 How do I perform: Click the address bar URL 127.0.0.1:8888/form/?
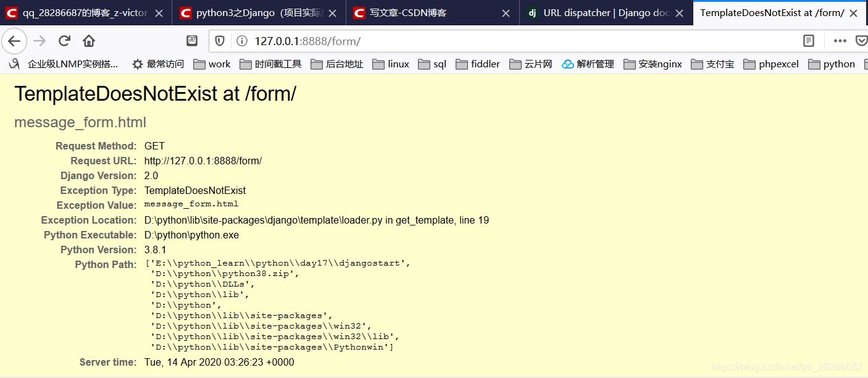(307, 41)
